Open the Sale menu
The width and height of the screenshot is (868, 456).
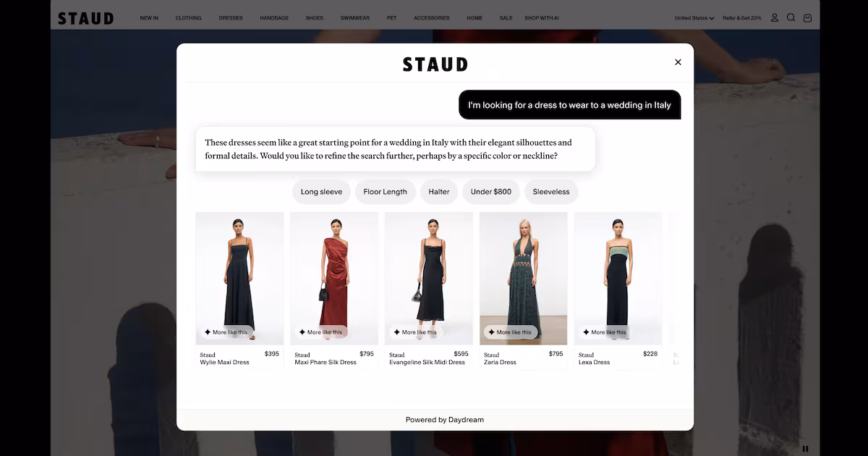click(506, 18)
